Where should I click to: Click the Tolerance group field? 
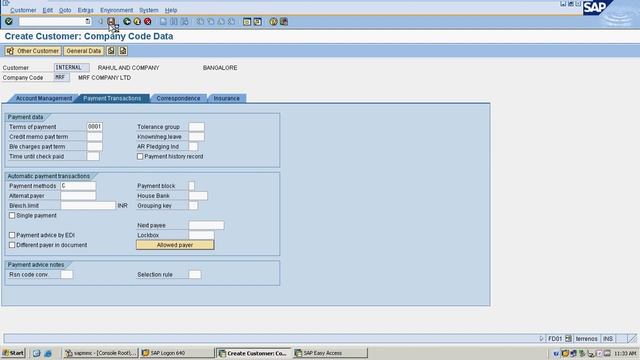[196, 127]
